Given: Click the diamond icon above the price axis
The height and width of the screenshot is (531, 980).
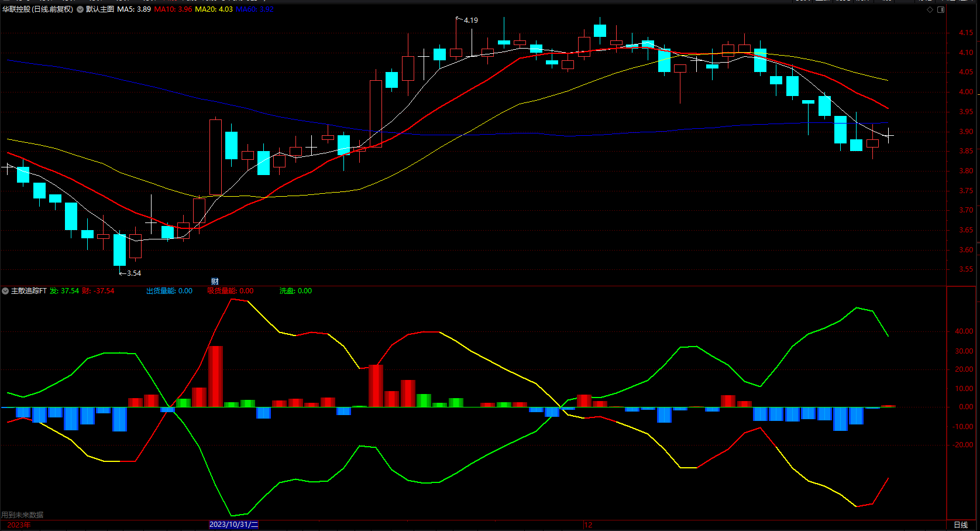Looking at the screenshot, I should pos(930,9).
